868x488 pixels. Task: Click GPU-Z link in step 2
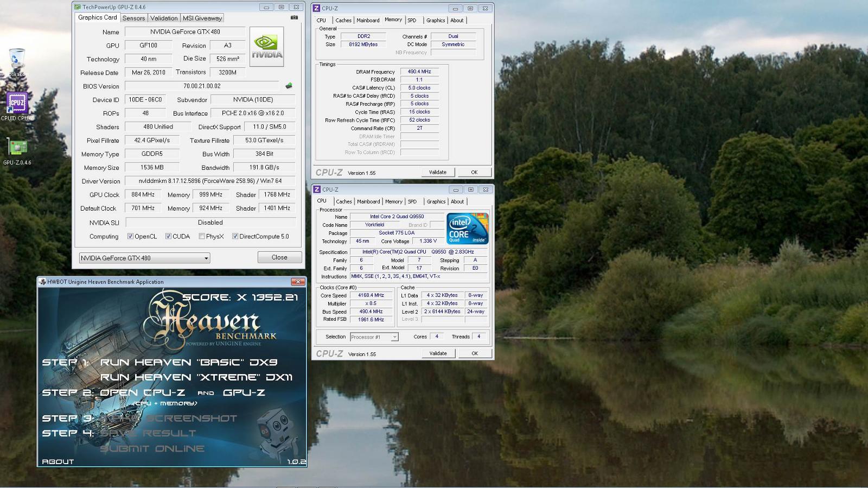click(x=244, y=392)
